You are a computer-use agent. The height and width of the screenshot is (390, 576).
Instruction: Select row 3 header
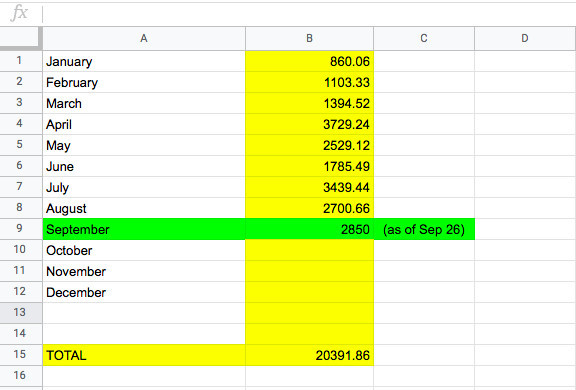pos(21,103)
